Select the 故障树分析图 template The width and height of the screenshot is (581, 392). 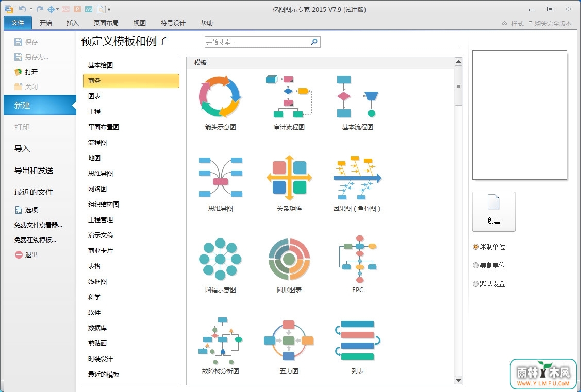coord(221,347)
